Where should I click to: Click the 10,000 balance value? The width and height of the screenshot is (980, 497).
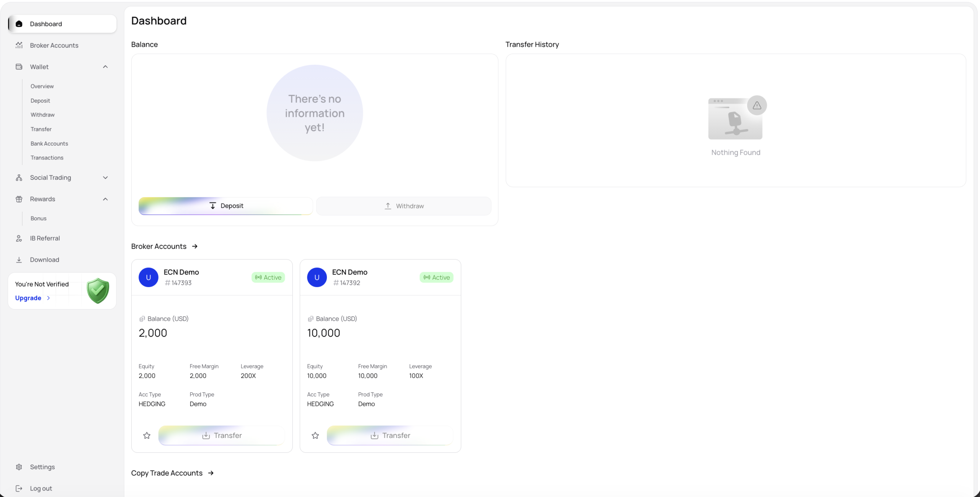click(323, 333)
